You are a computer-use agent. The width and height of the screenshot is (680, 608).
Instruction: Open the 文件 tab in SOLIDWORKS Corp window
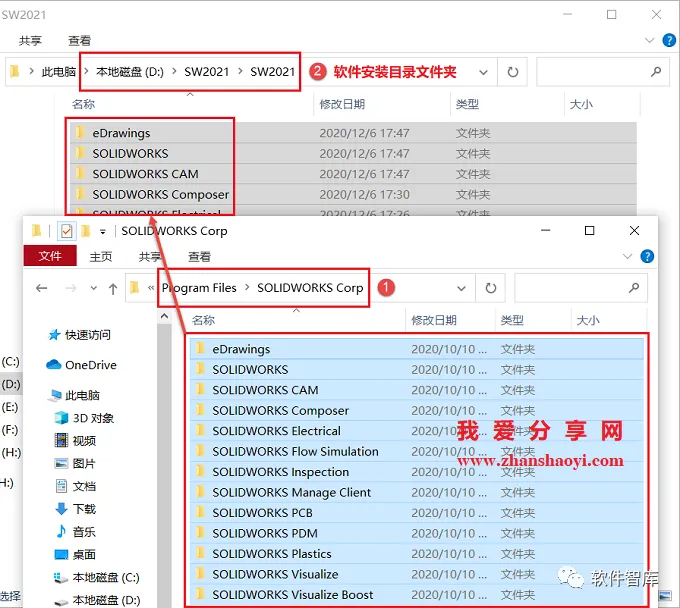pos(50,256)
